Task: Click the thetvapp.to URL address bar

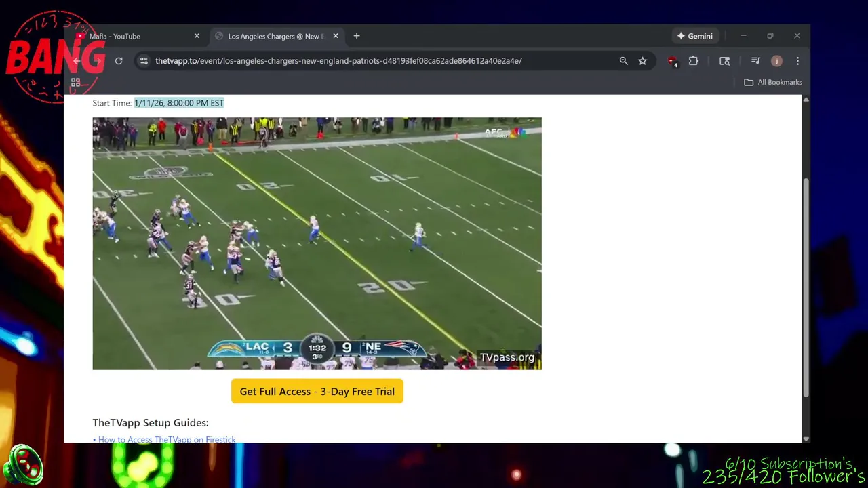Action: [338, 61]
